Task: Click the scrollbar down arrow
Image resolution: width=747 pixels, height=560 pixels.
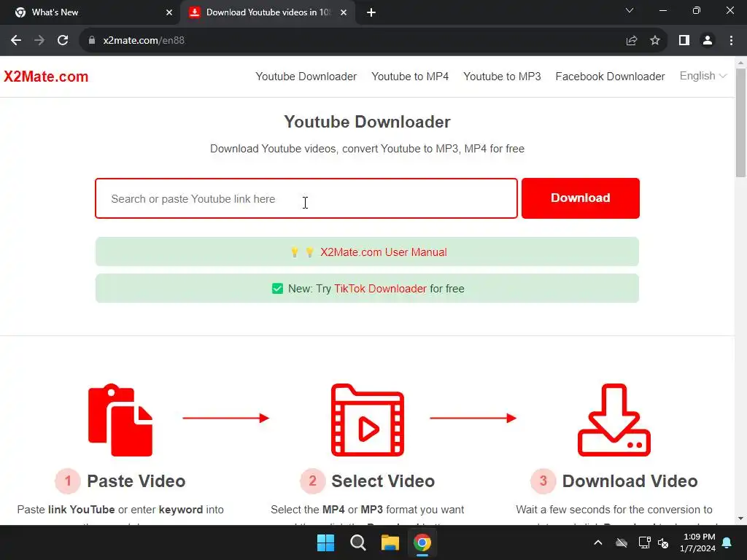Action: [740, 518]
